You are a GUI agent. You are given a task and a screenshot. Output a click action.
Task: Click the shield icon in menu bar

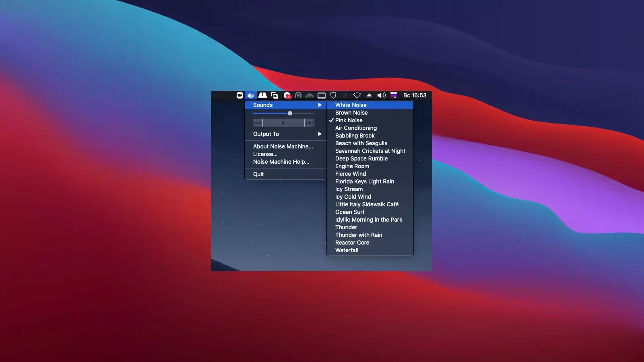333,95
